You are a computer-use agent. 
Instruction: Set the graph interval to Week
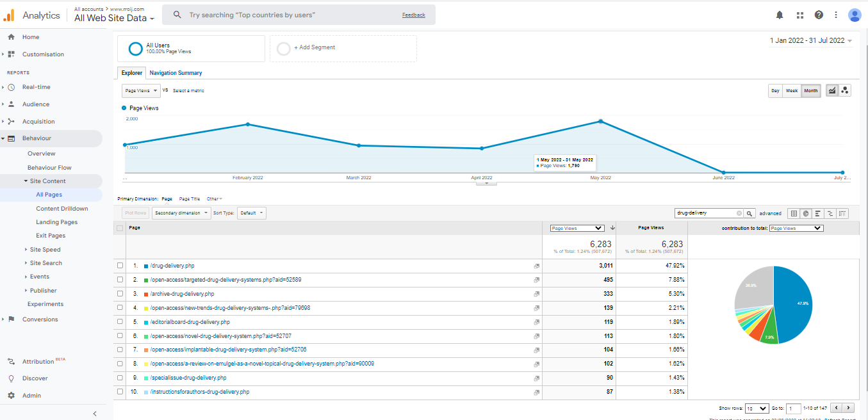tap(792, 91)
